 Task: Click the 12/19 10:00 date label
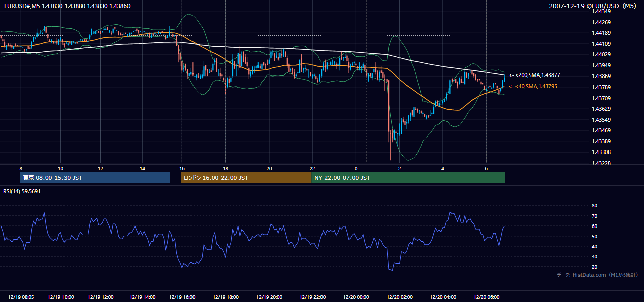click(60, 297)
